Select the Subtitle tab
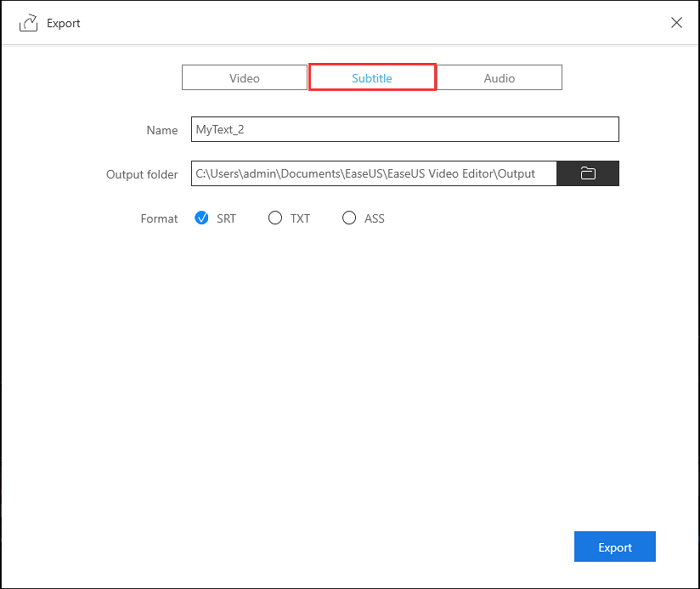This screenshot has width=700, height=589. (372, 78)
